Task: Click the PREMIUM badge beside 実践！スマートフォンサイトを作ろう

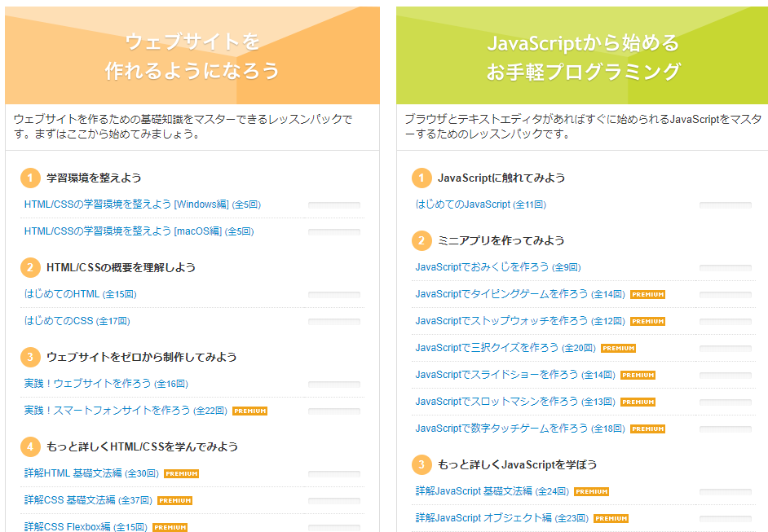Action: (249, 411)
